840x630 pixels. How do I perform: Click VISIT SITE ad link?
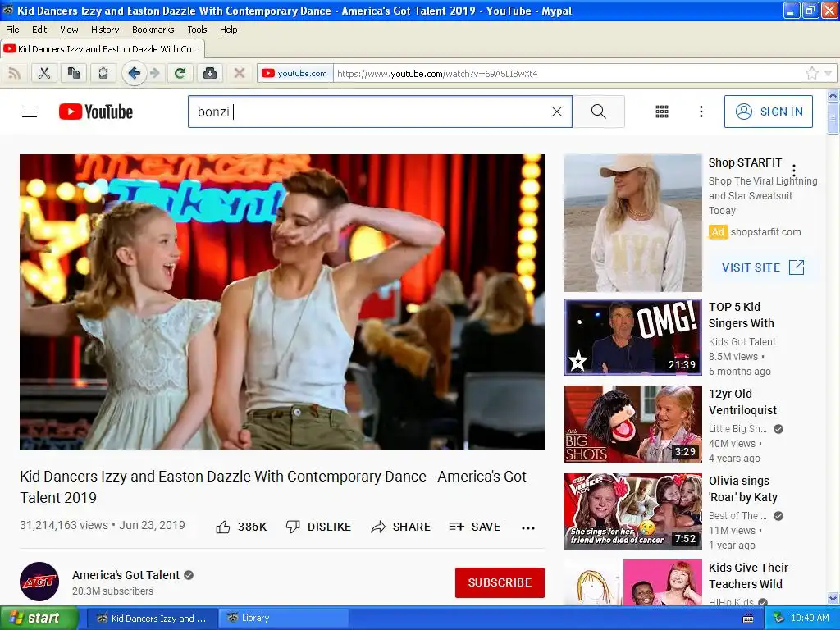pyautogui.click(x=763, y=267)
